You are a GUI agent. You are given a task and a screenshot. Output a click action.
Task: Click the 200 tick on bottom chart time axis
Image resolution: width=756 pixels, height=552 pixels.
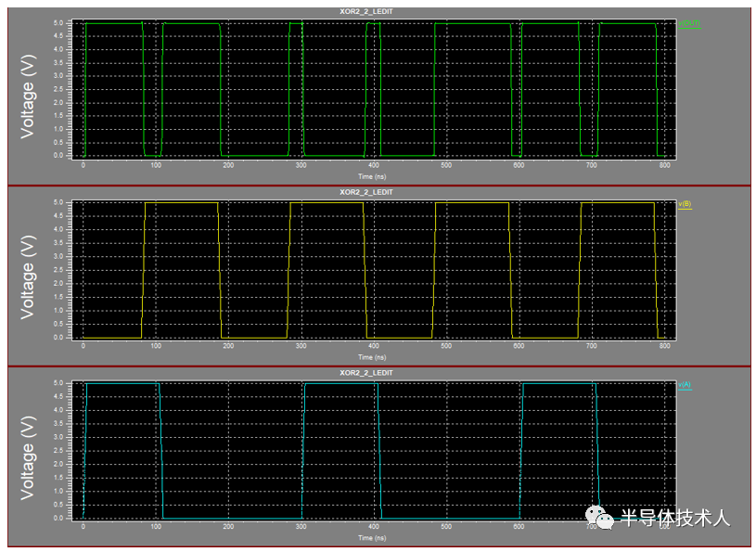coord(228,526)
